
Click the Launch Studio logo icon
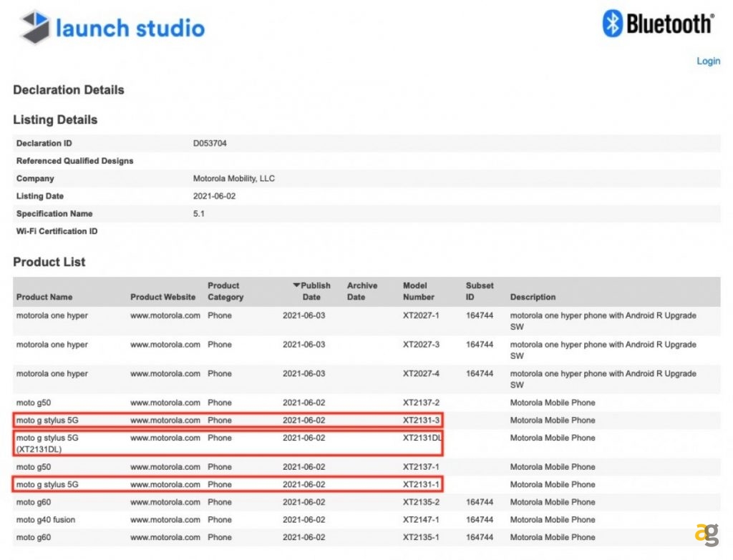(x=35, y=28)
